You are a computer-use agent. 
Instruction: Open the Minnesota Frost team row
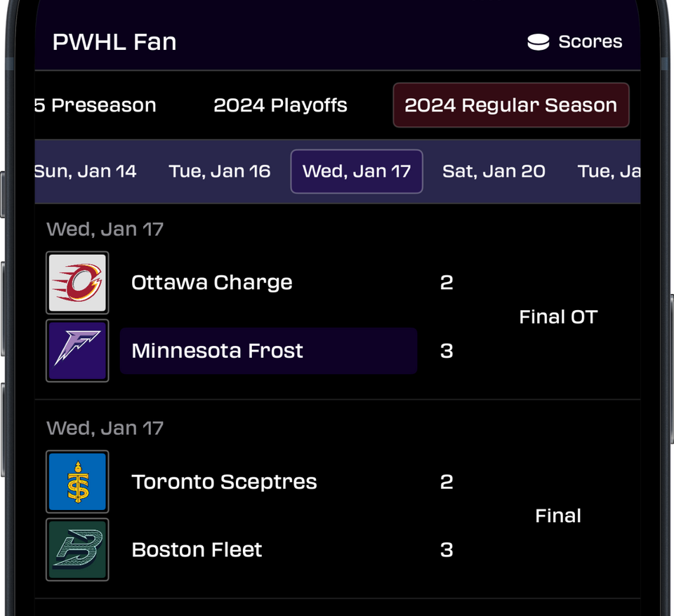pyautogui.click(x=268, y=351)
